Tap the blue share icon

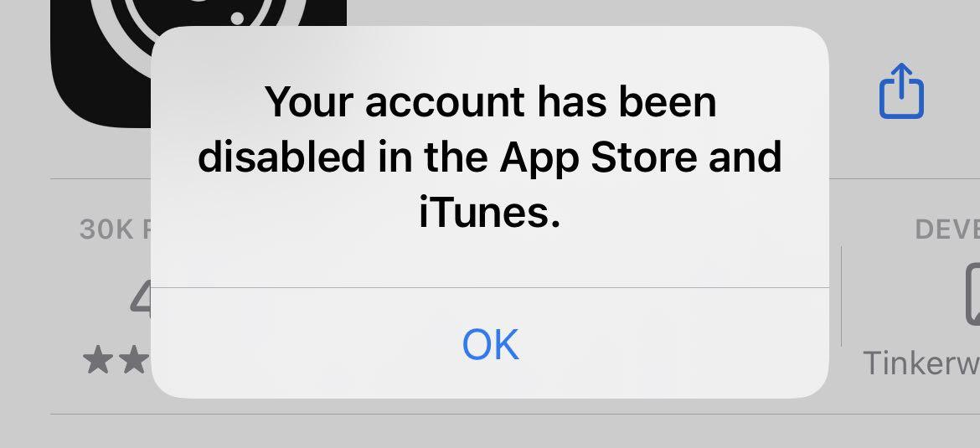point(901,91)
